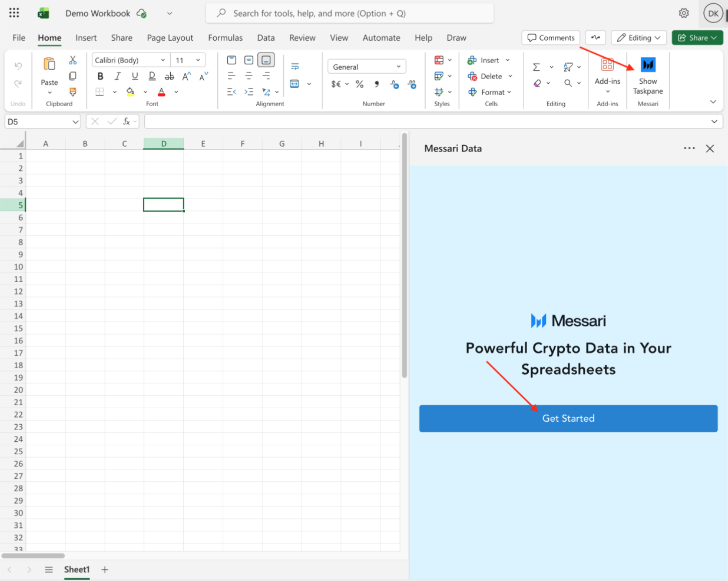Viewport: 728px width, 581px height.
Task: Toggle Underline formatting
Action: (x=135, y=76)
